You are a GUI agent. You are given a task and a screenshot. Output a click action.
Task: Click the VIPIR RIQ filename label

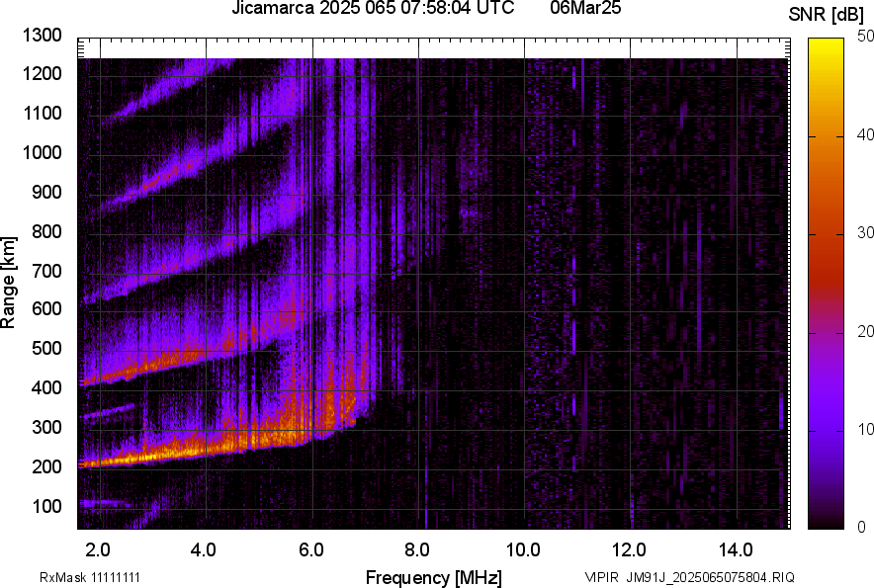(x=689, y=577)
